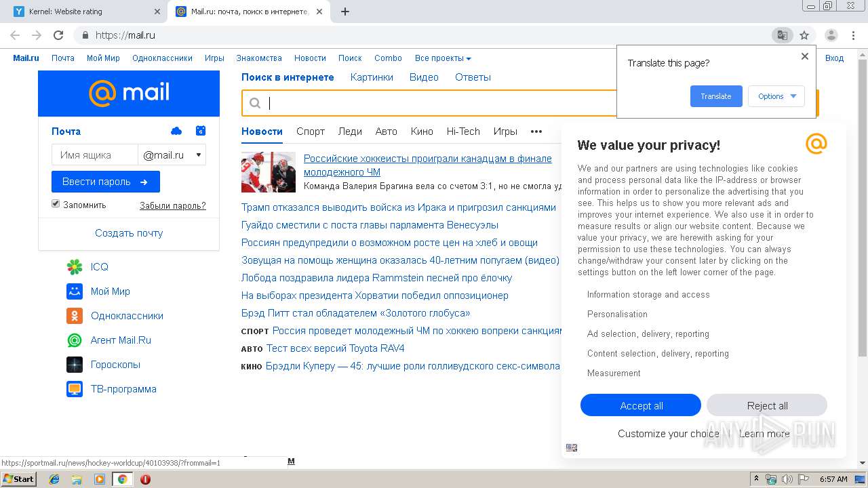
Task: Click the browser forward arrow
Action: (37, 35)
